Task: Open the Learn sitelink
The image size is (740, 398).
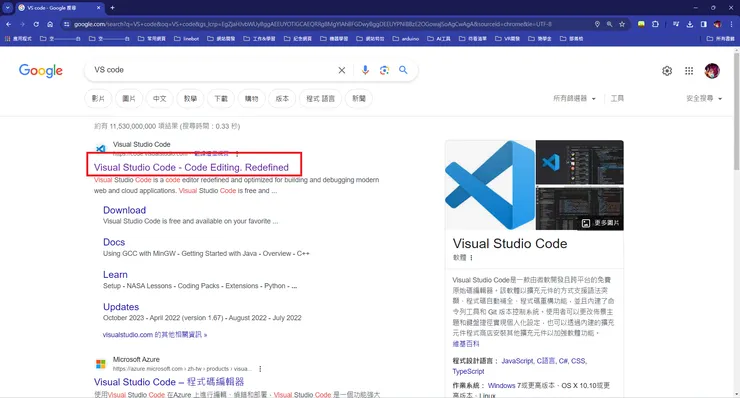Action: [x=115, y=274]
